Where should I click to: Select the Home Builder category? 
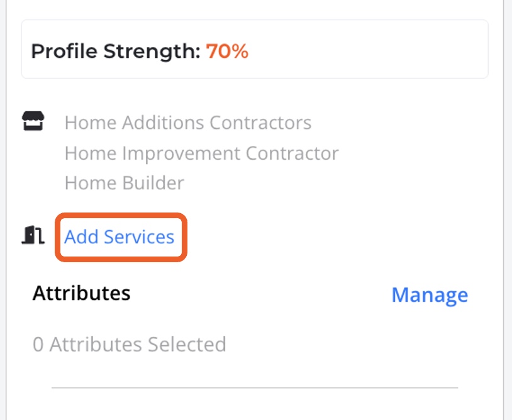point(124,183)
